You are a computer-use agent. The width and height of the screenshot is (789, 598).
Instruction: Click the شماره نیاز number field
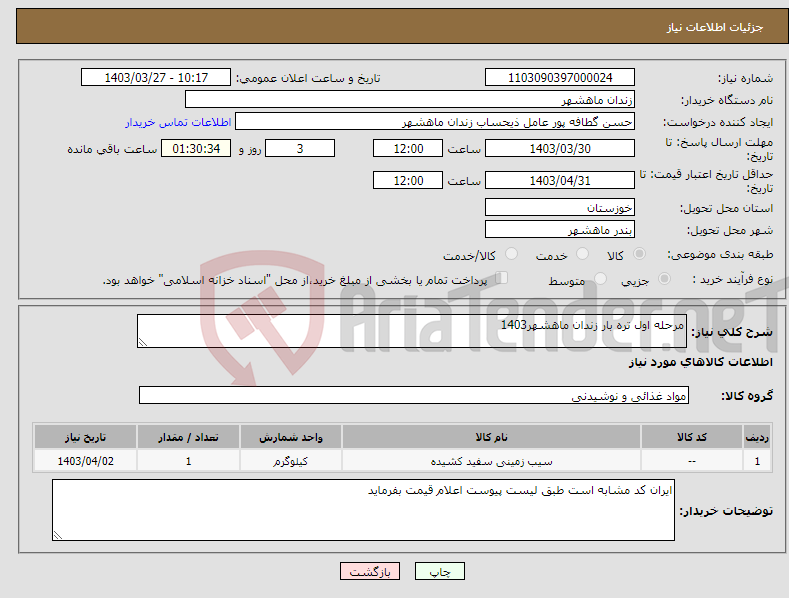click(560, 78)
